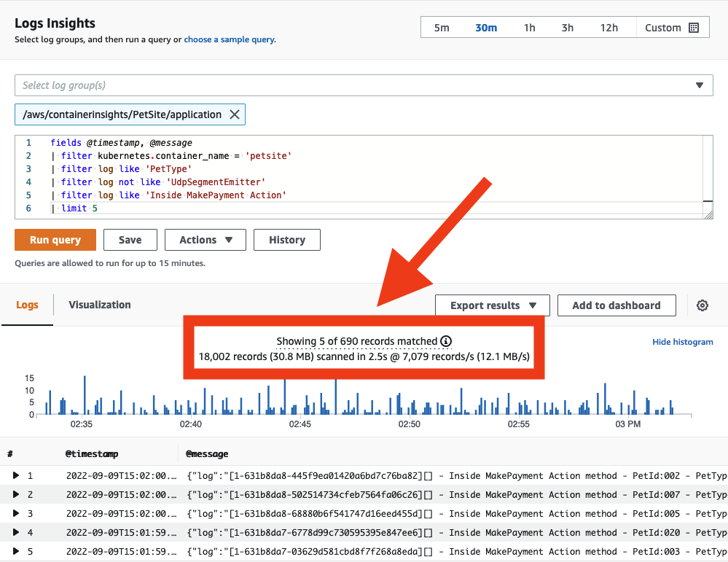Remove the PetSite/application log group
This screenshot has width=728, height=562.
(x=235, y=114)
